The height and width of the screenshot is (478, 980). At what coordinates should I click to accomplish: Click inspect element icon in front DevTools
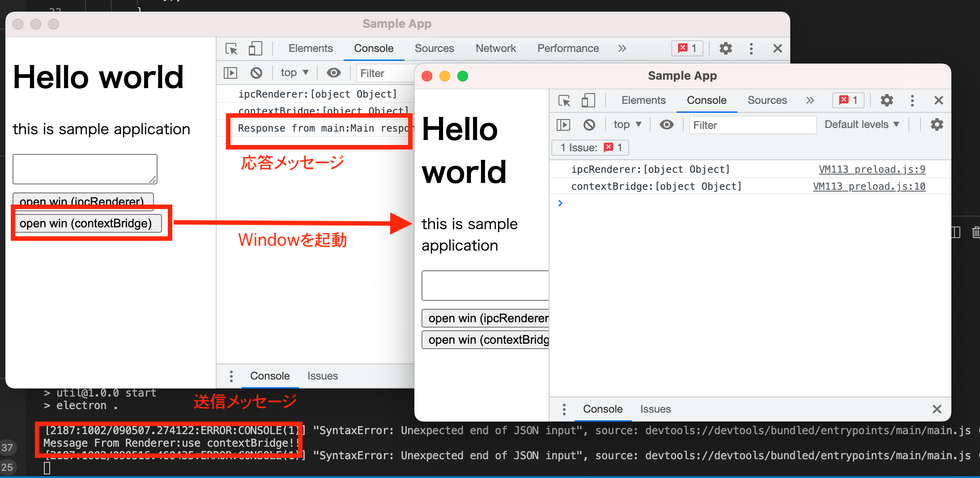click(x=564, y=100)
